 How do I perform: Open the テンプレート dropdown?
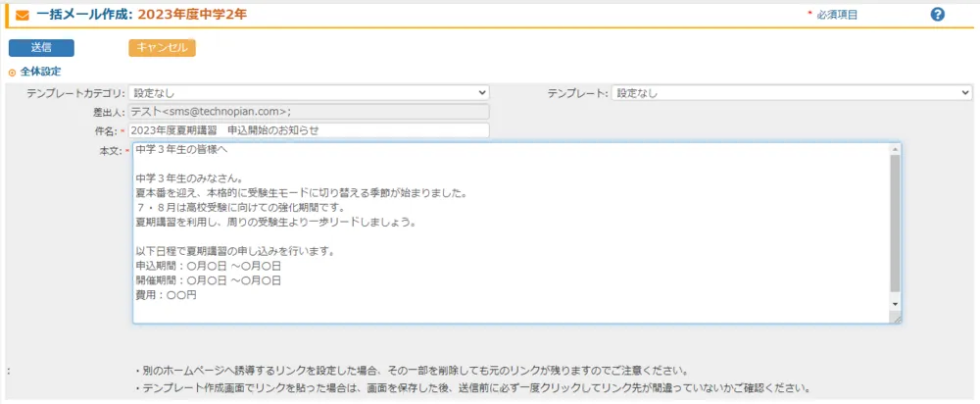(792, 93)
